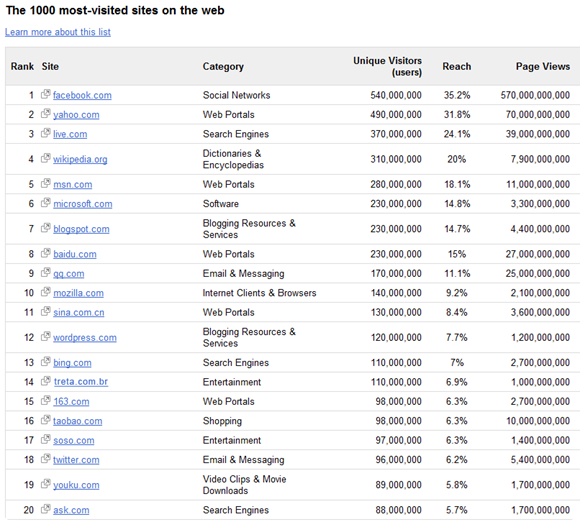The width and height of the screenshot is (580, 522).
Task: Click the external-link icon beside ask.com
Action: pos(45,509)
